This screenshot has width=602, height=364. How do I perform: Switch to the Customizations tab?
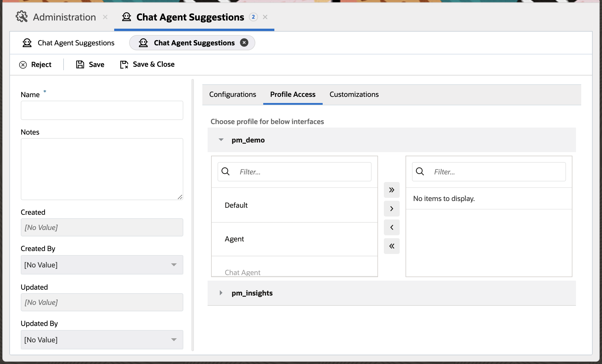click(354, 94)
